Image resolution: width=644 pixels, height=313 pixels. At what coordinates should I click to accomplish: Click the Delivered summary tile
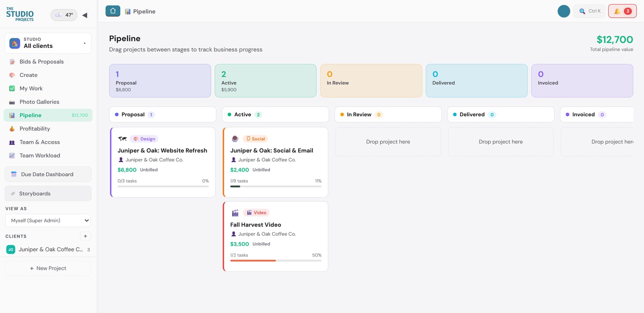click(477, 81)
